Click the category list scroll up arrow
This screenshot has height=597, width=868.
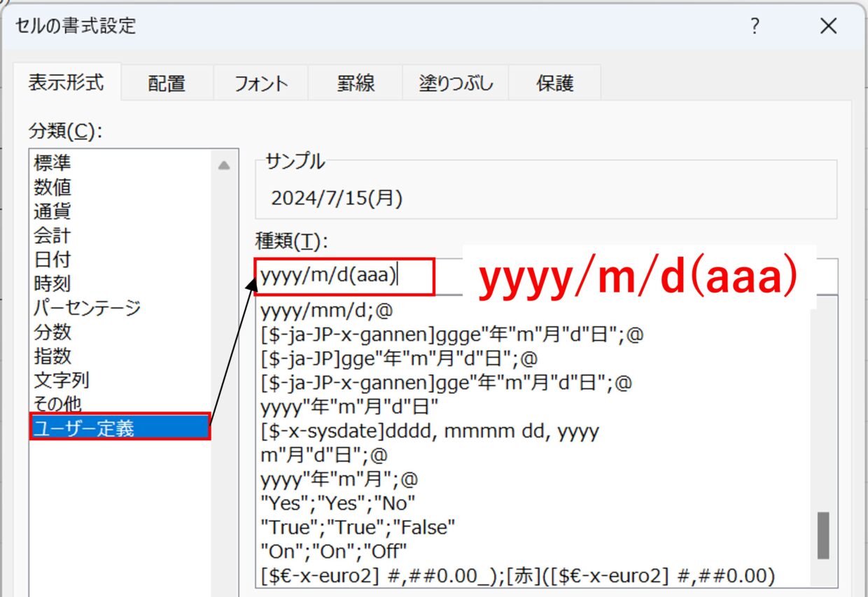tap(223, 166)
